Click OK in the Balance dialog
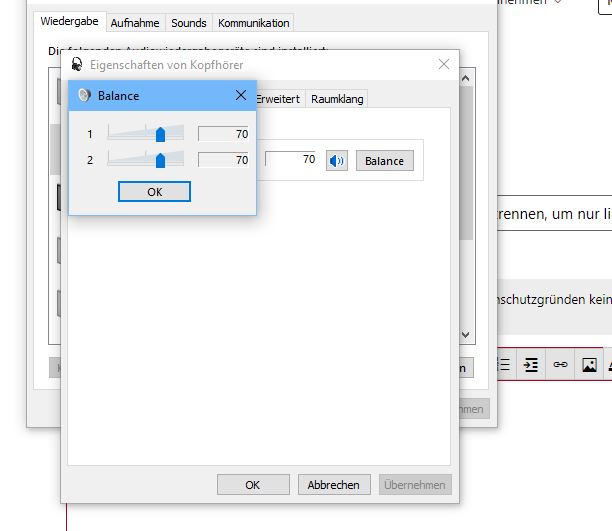 click(x=155, y=192)
